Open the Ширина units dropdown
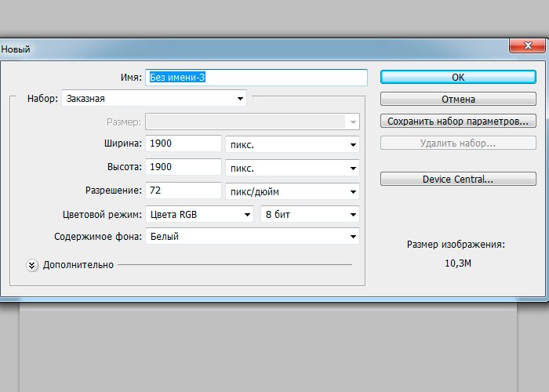This screenshot has width=549, height=392. point(292,144)
